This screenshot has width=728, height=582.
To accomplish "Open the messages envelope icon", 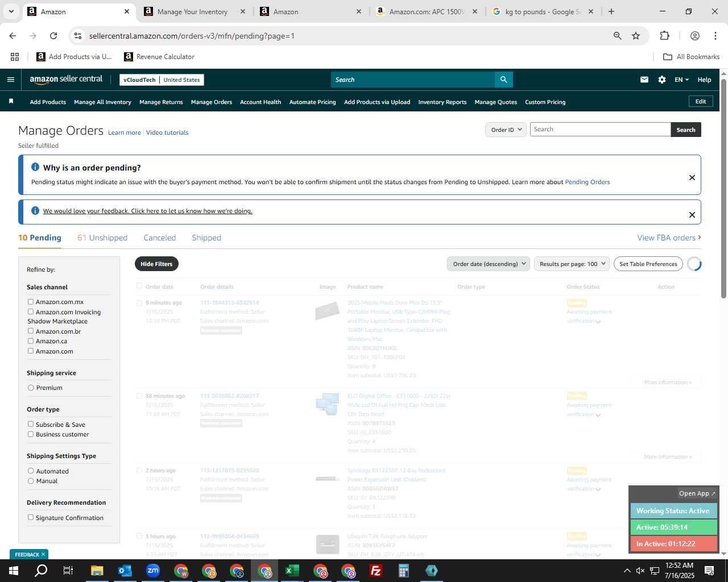I will coord(644,80).
